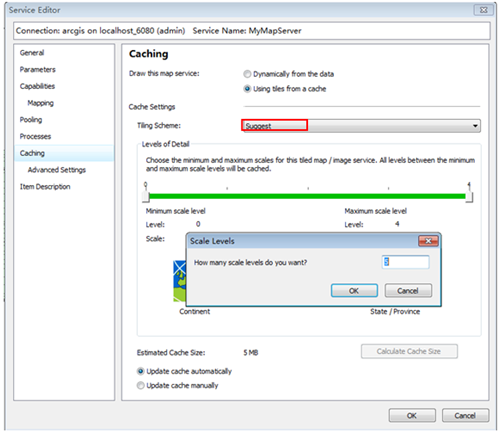
Task: Click the scale levels number field
Action: [405, 262]
